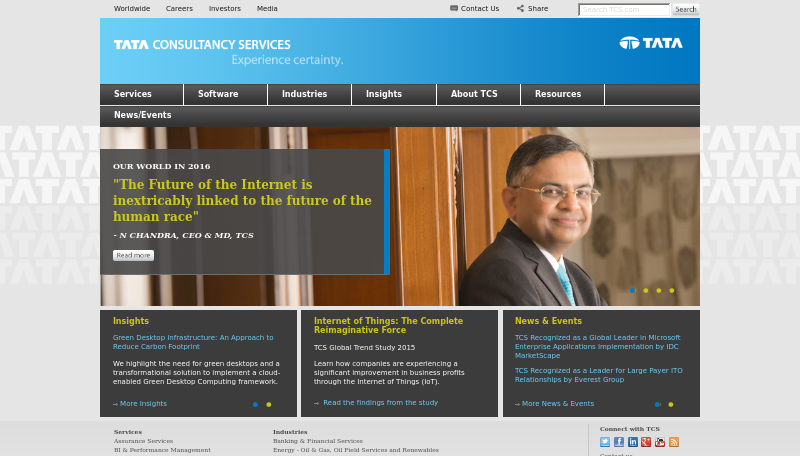Open footer Assurance Services link
Viewport: 800px width, 456px height.
tap(143, 441)
